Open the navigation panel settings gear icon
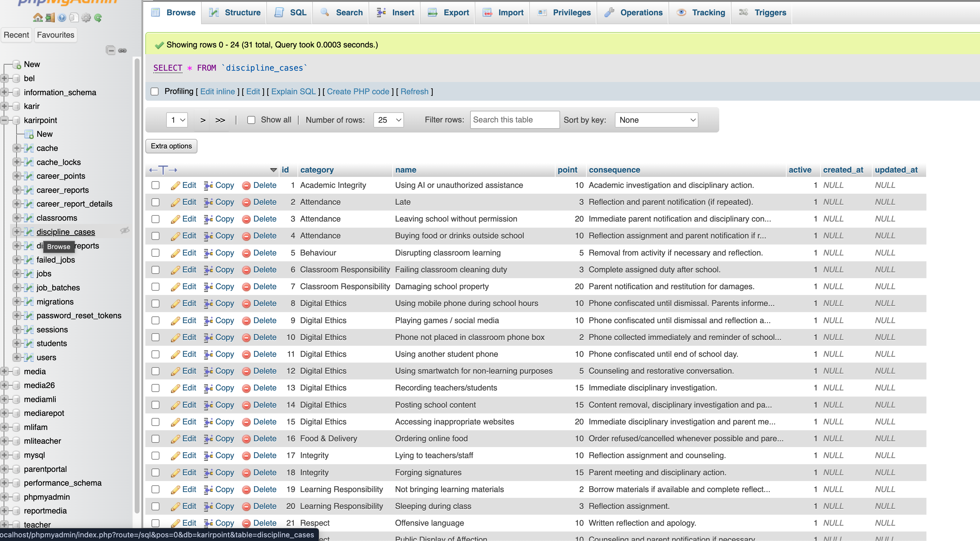 coord(86,17)
